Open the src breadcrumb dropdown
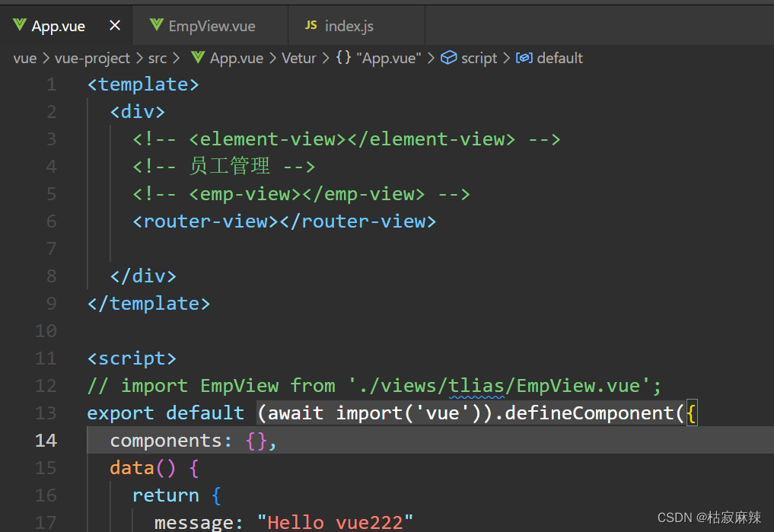 [158, 58]
